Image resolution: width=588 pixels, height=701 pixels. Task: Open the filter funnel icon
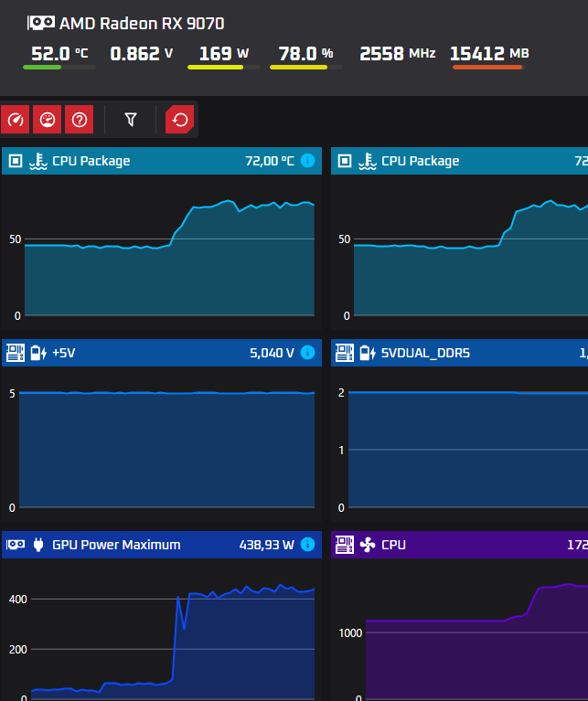tap(131, 120)
